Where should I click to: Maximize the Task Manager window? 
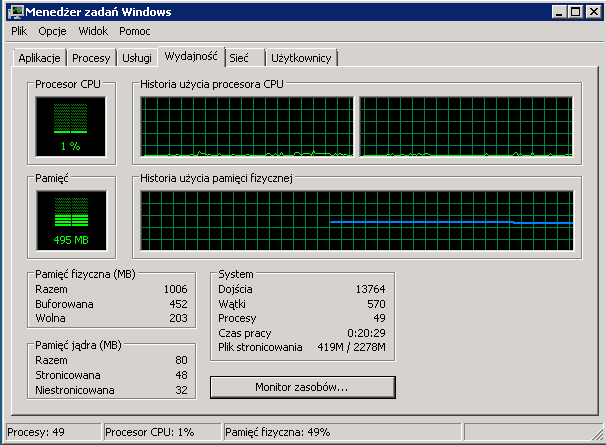click(x=575, y=12)
